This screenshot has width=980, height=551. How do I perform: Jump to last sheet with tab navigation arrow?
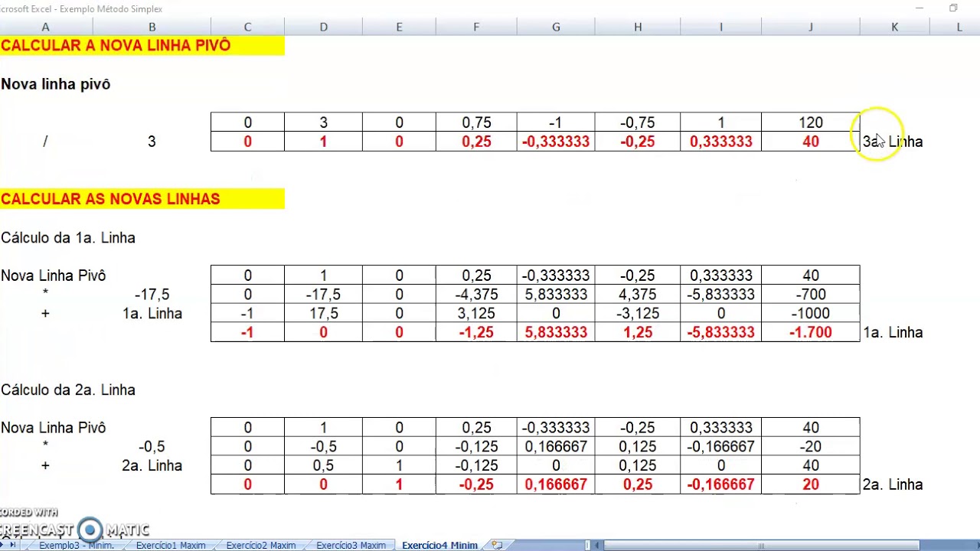tap(13, 545)
